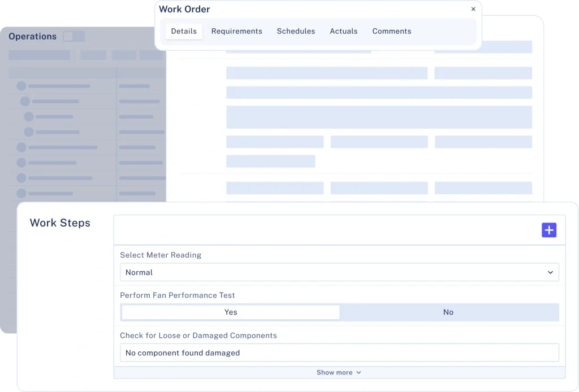Click the Work Steps heading

60,223
